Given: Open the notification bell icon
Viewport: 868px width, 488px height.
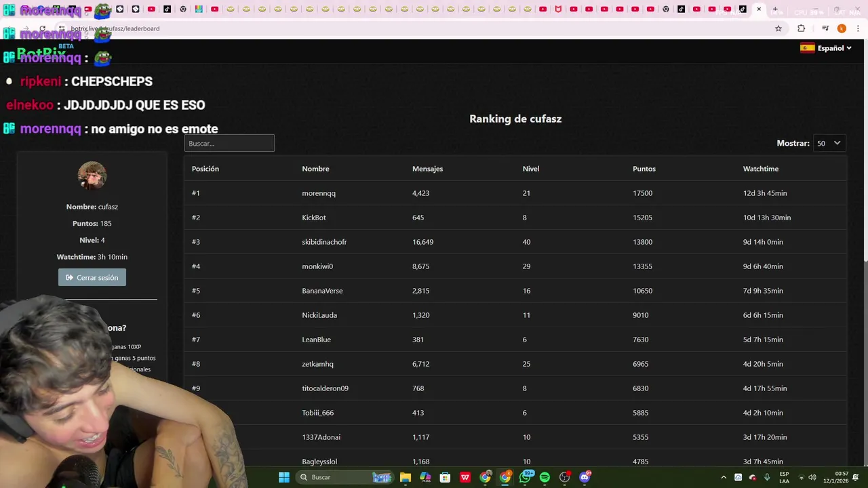Looking at the screenshot, I should 856,477.
